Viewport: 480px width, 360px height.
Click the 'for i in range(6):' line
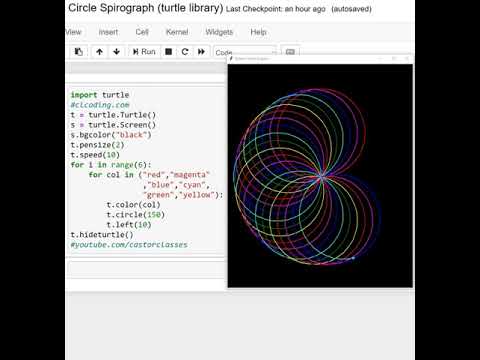pyautogui.click(x=111, y=165)
